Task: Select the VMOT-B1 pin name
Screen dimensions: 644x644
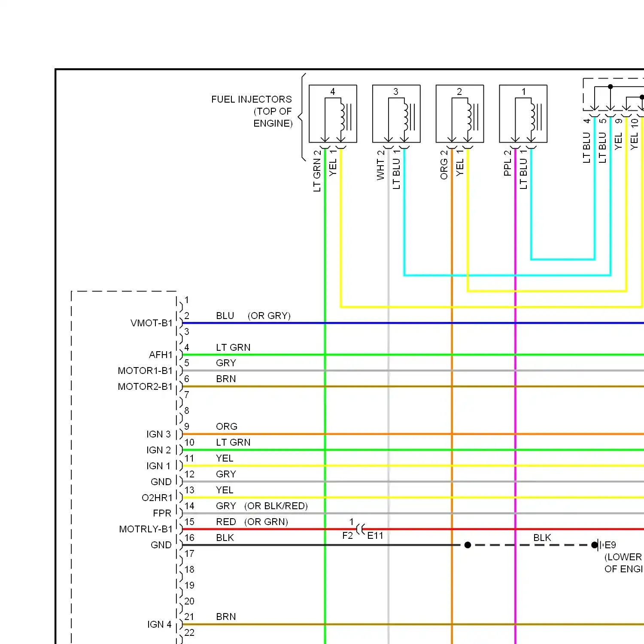Action: pos(152,323)
